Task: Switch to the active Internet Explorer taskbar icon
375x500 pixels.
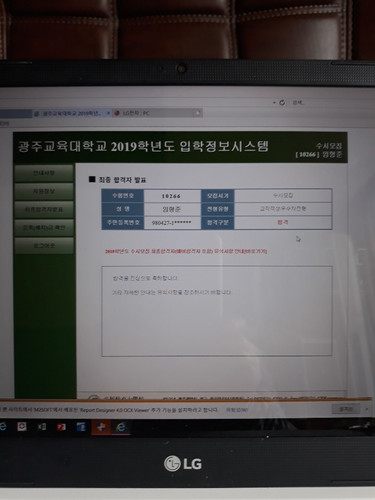Action: click(x=121, y=428)
